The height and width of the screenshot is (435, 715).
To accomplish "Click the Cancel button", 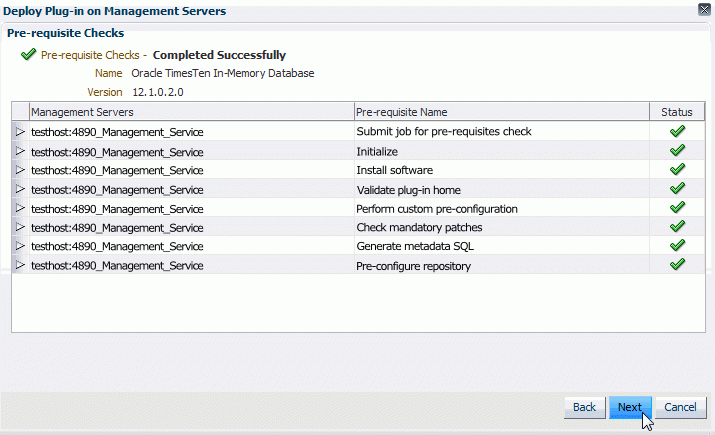I will tap(680, 407).
